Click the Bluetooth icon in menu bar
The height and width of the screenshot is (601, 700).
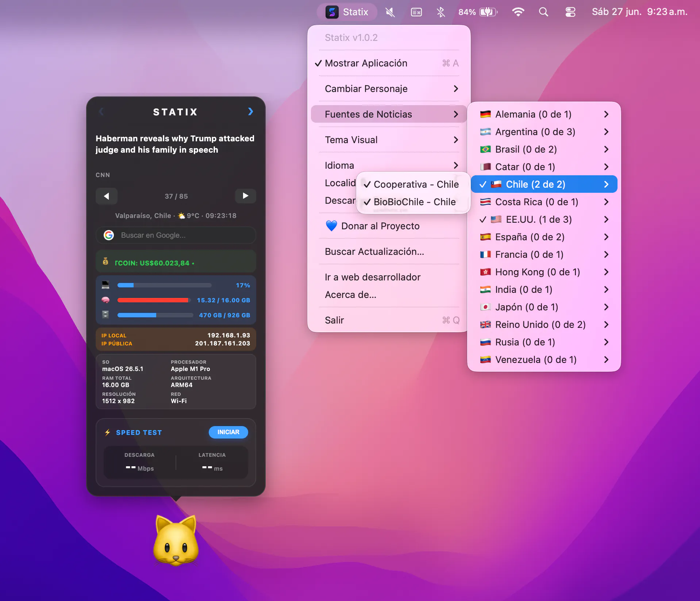pyautogui.click(x=441, y=12)
